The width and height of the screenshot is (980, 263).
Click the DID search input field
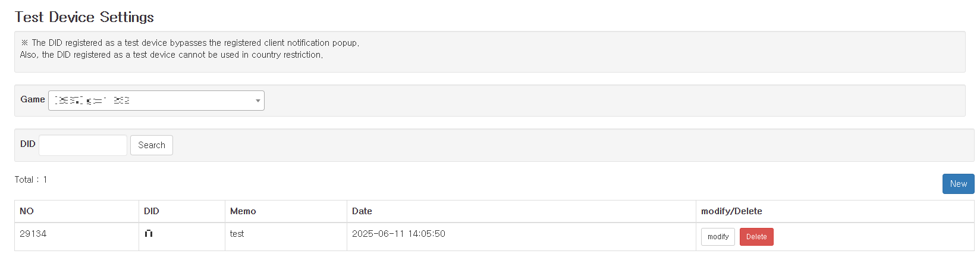83,145
